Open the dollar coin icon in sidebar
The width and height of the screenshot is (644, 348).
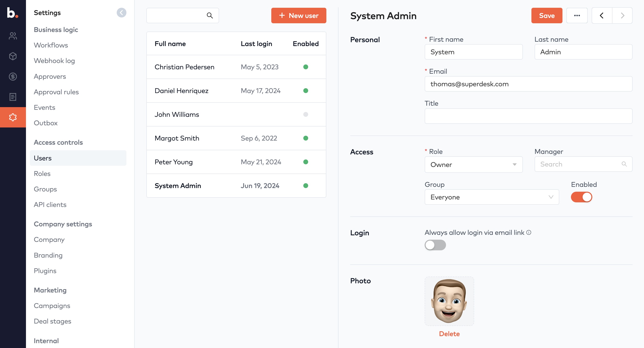click(13, 76)
